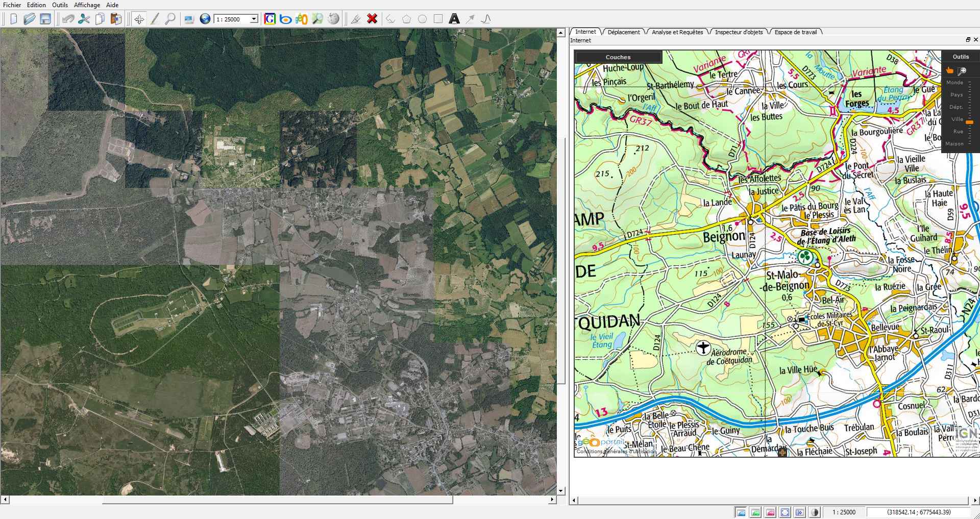Image resolution: width=980 pixels, height=519 pixels.
Task: Toggle the half-circle contrast status button
Action: pyautogui.click(x=815, y=512)
